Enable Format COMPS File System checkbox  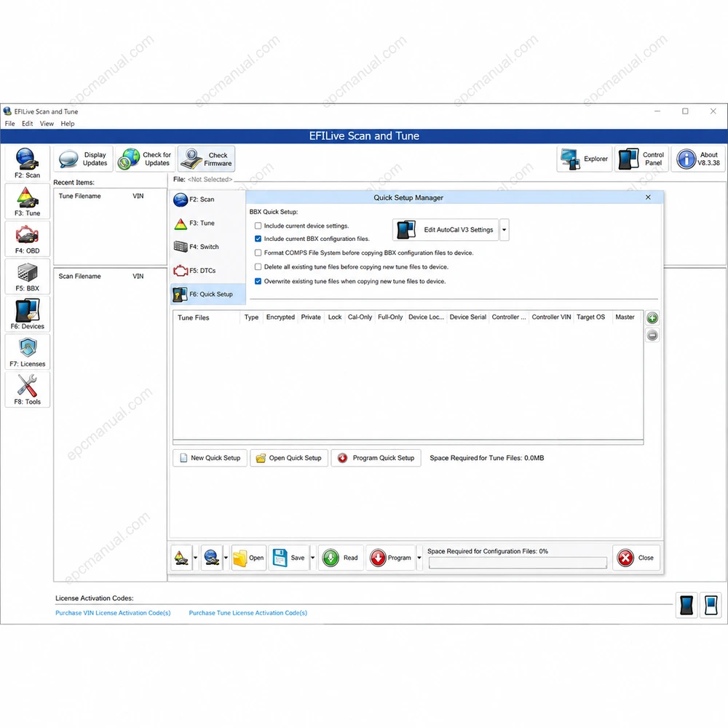tap(258, 253)
